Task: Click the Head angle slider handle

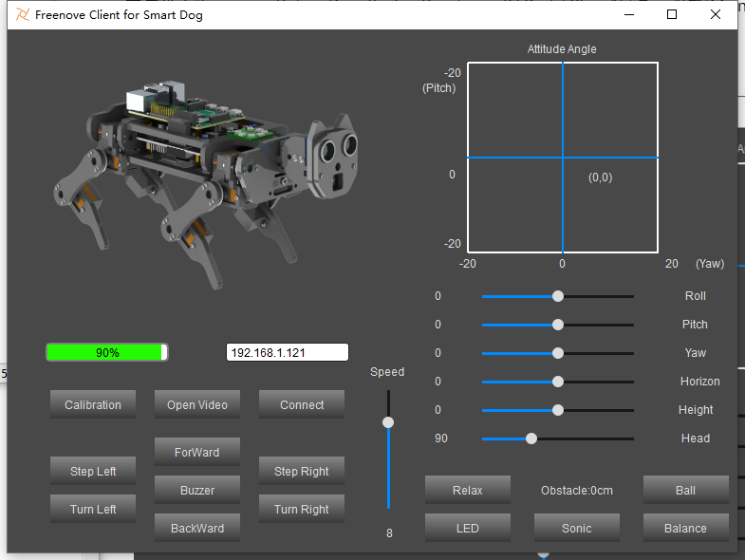Action: (x=531, y=439)
